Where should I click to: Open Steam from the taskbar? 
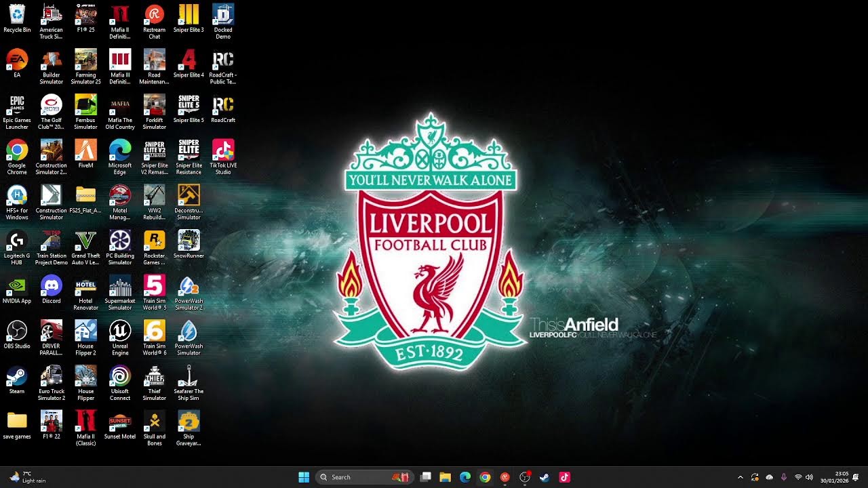pyautogui.click(x=545, y=477)
